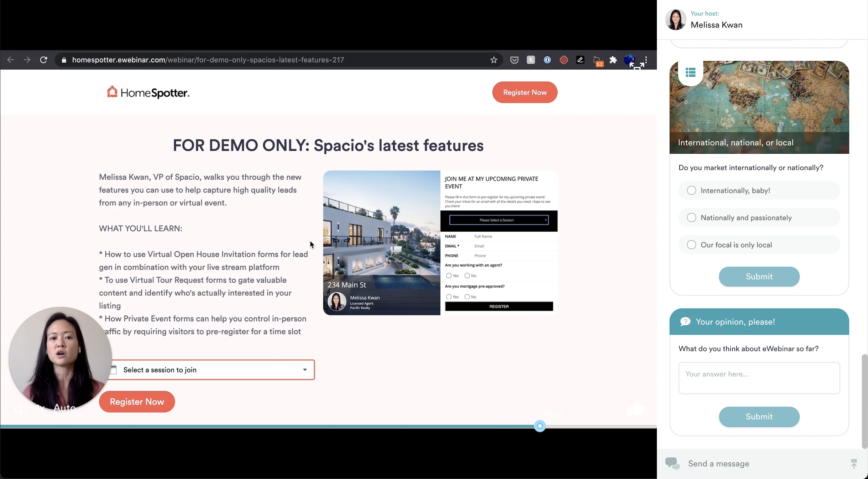Reload the page in browser
The image size is (868, 479).
(x=43, y=60)
